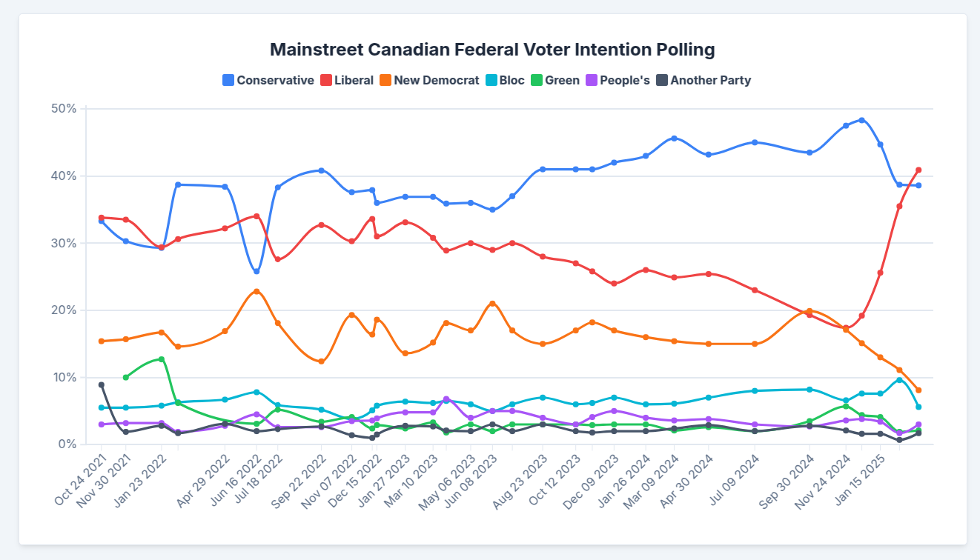Click the 50% y-axis label
980x560 pixels.
(64, 109)
